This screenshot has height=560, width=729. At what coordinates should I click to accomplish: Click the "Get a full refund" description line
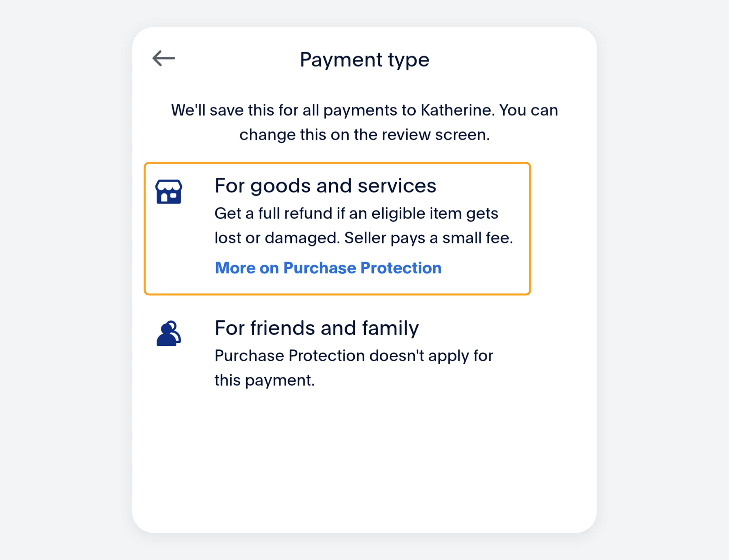point(356,214)
